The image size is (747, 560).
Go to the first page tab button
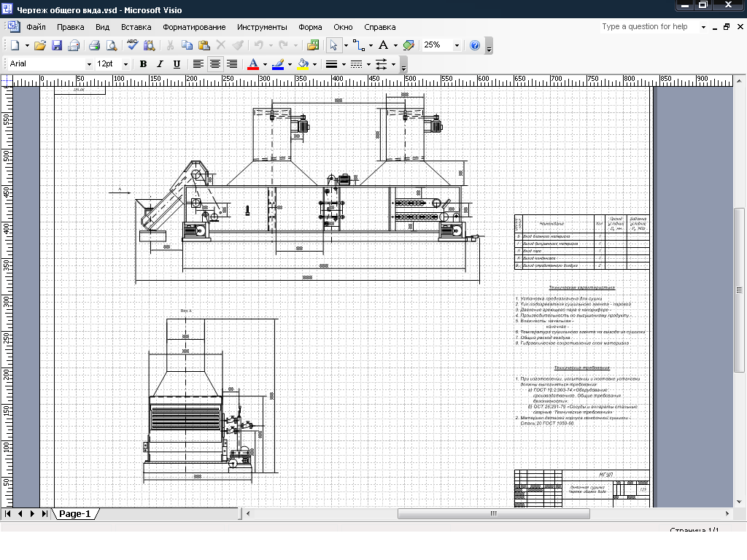(7, 514)
